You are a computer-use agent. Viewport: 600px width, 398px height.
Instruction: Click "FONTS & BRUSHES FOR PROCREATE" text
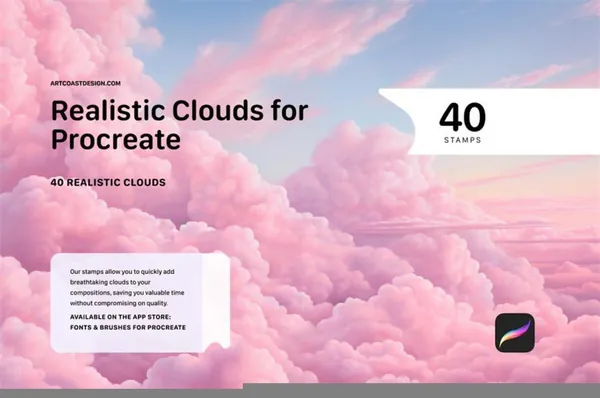tap(128, 328)
